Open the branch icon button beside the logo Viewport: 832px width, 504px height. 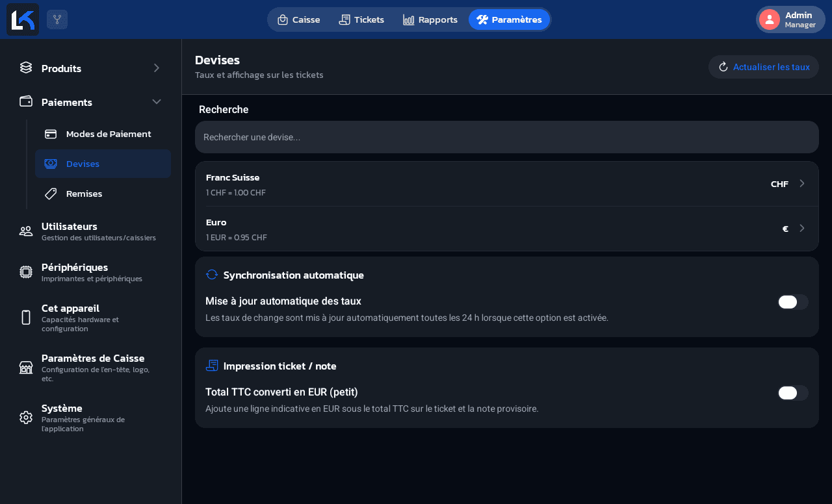point(57,19)
